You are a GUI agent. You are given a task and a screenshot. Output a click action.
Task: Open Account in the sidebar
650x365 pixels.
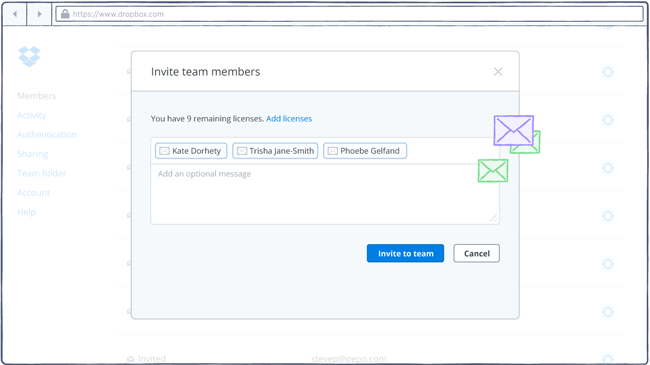tap(33, 193)
